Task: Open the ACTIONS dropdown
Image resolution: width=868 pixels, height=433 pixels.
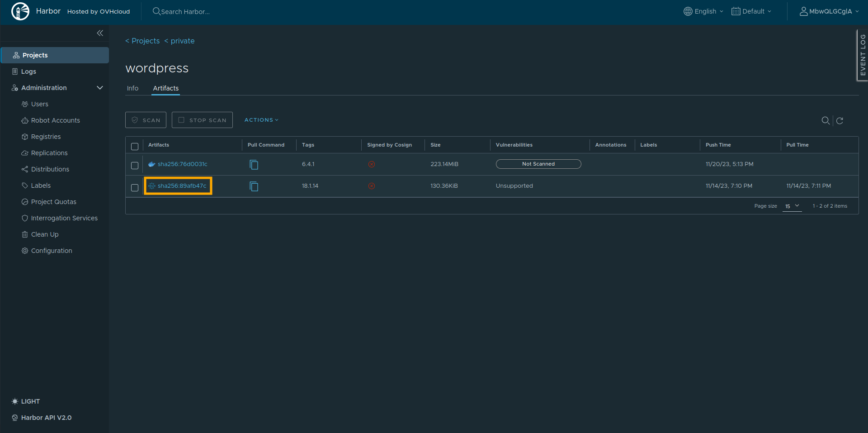Action: pos(261,120)
